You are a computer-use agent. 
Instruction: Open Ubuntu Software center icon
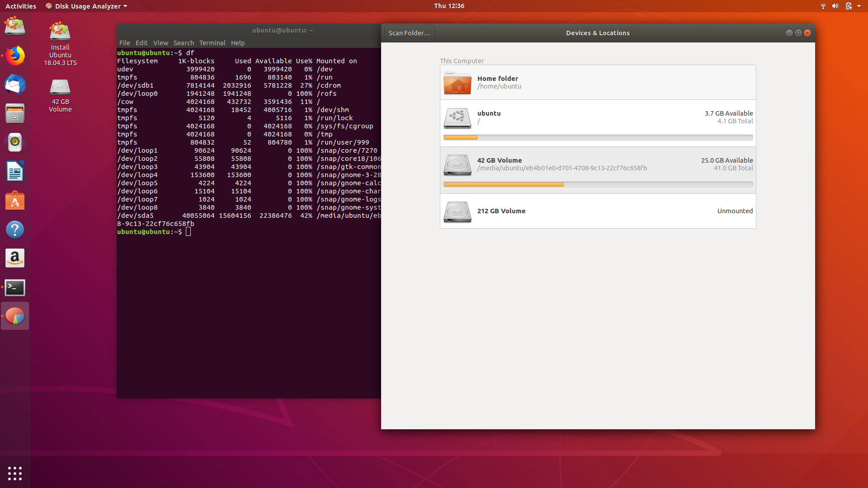(15, 201)
